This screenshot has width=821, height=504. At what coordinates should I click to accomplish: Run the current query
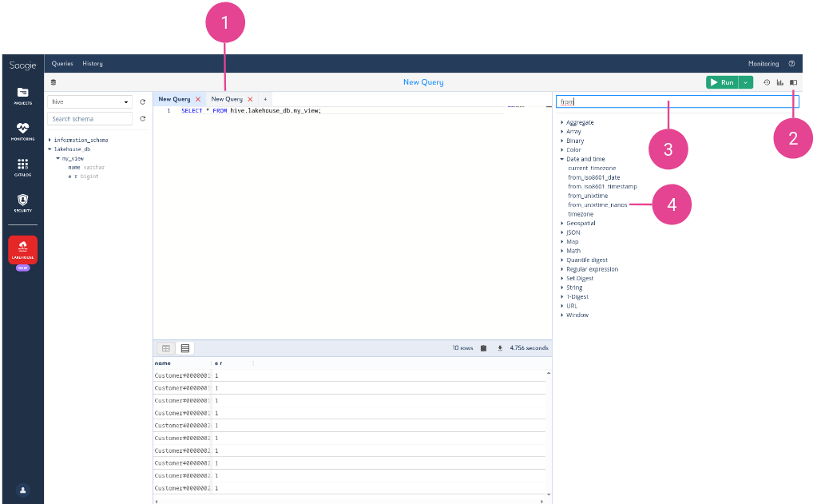[722, 82]
